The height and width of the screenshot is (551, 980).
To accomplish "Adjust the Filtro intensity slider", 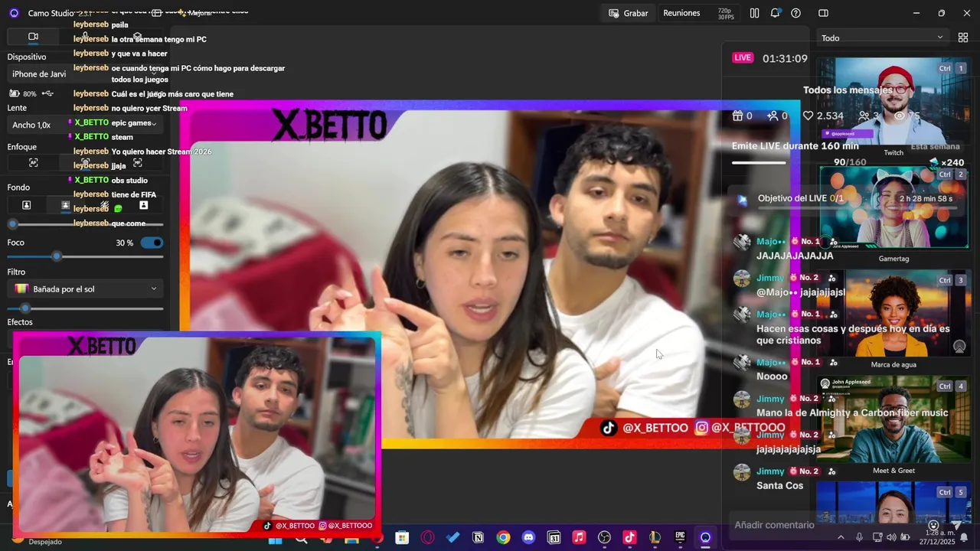I will pyautogui.click(x=85, y=308).
